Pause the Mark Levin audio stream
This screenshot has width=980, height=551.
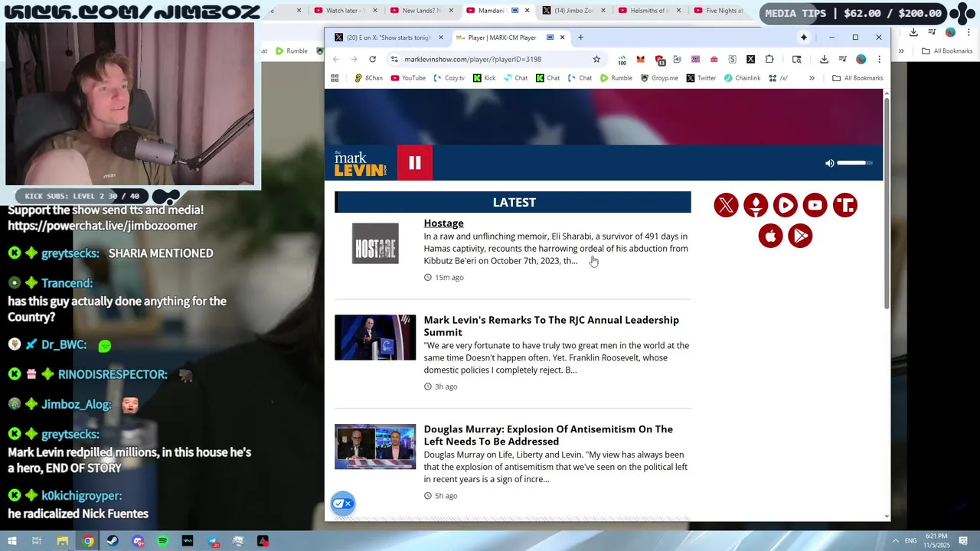tap(414, 163)
